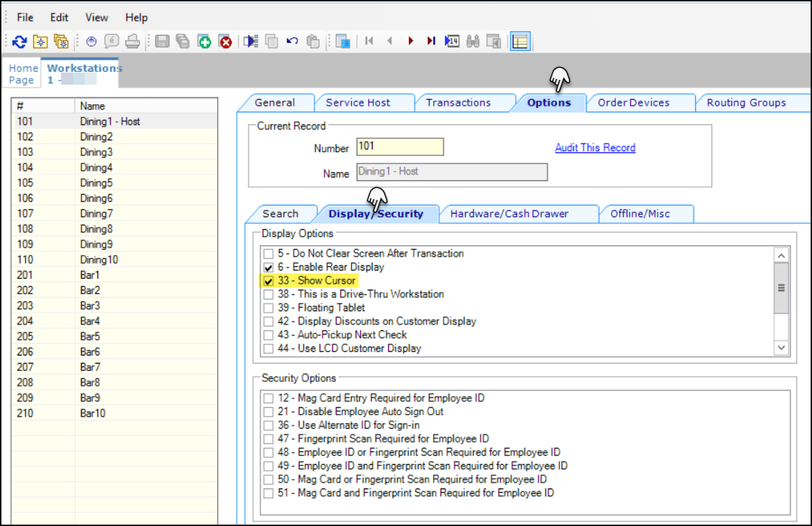Open the Edit menu

(x=59, y=17)
